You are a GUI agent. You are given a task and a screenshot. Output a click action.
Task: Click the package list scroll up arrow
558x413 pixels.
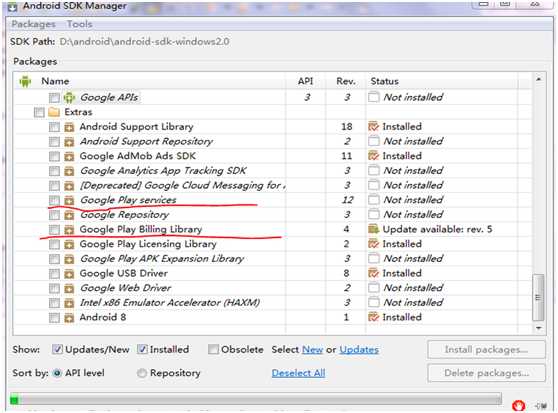click(x=538, y=79)
